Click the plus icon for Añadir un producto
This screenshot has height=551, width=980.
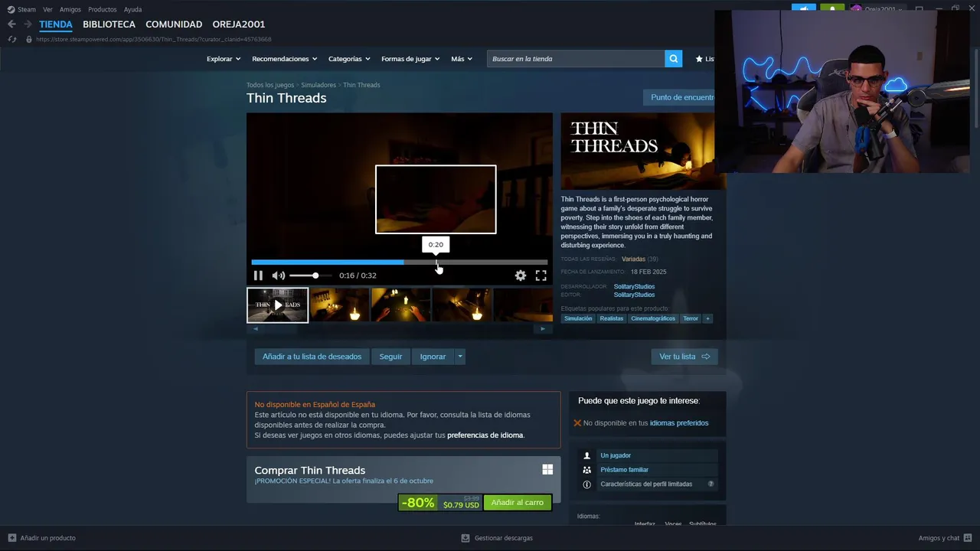(11, 538)
